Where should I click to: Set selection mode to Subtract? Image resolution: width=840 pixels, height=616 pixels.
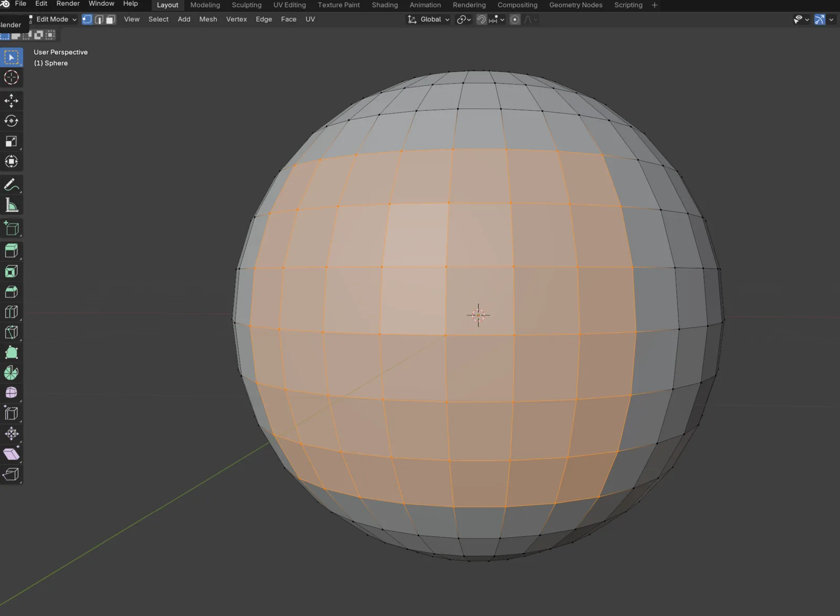coord(27,35)
